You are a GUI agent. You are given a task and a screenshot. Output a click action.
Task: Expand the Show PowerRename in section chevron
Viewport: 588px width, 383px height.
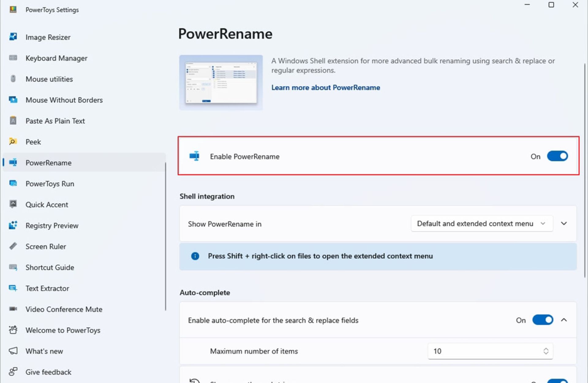coord(564,224)
